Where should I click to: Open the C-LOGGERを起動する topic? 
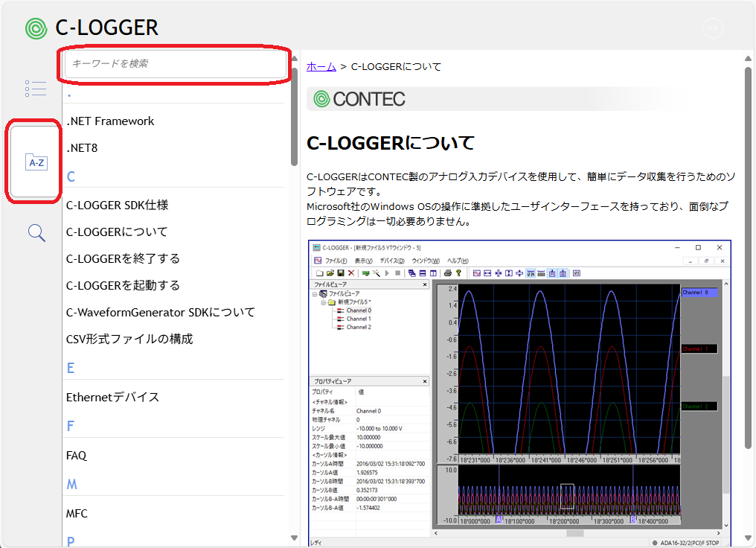123,285
